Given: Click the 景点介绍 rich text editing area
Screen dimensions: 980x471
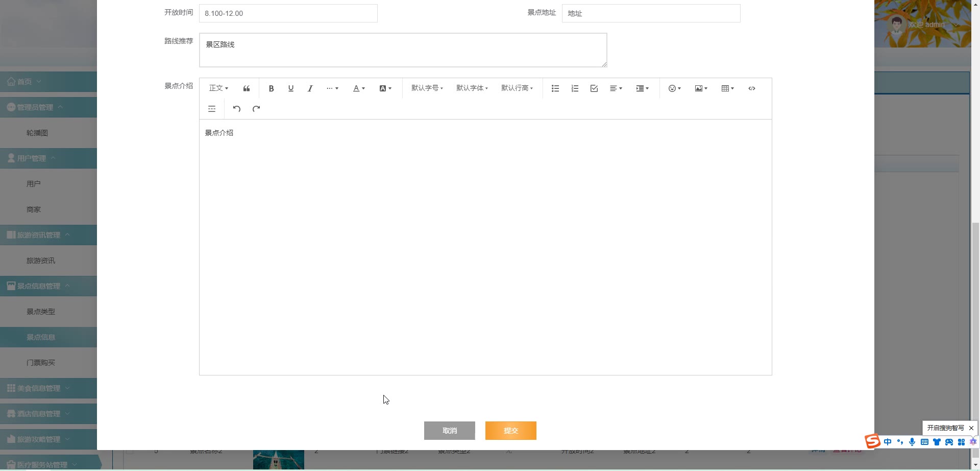Looking at the screenshot, I should point(485,247).
